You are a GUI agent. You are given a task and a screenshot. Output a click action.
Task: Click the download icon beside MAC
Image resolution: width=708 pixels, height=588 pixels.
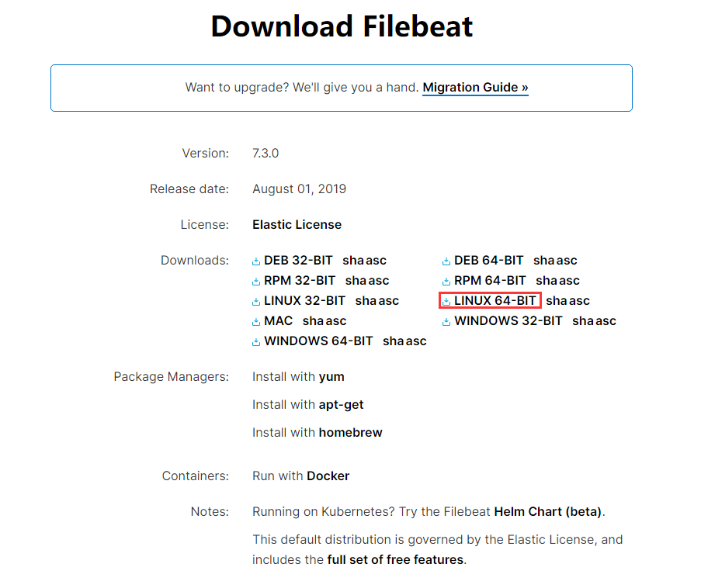[257, 320]
